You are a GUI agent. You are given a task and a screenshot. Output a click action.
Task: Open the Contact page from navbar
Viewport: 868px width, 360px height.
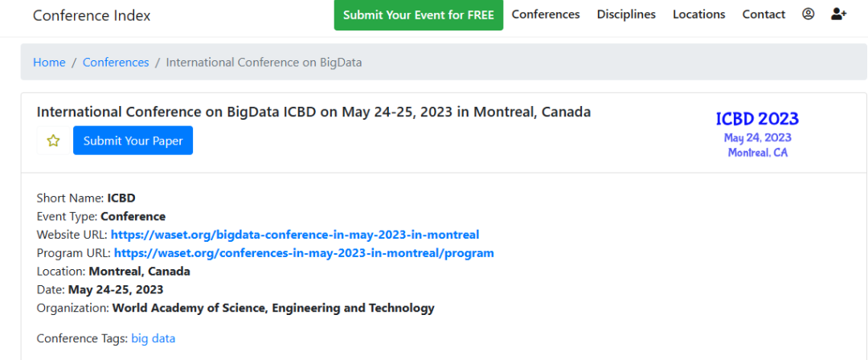pyautogui.click(x=764, y=14)
